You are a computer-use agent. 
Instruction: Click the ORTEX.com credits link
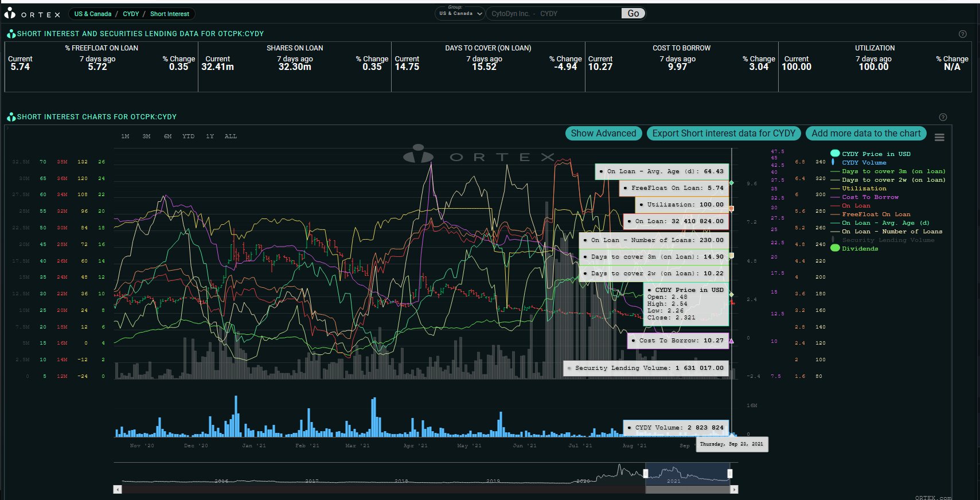(933, 497)
